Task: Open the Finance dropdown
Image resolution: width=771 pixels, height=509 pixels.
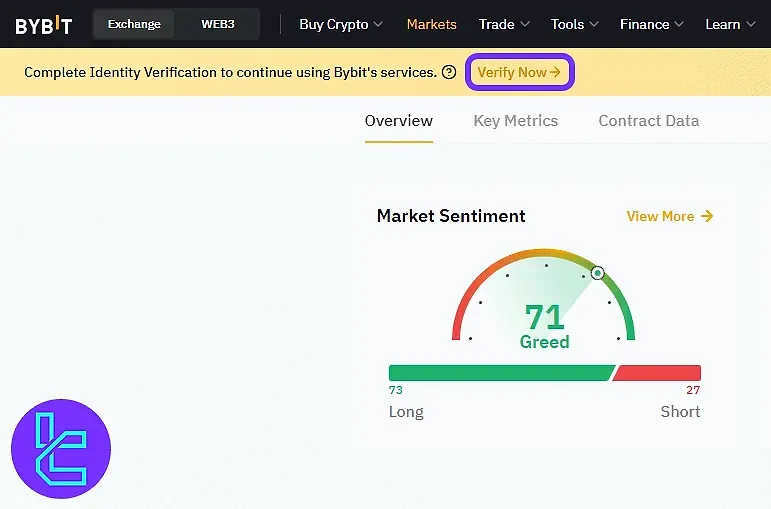Action: point(652,24)
